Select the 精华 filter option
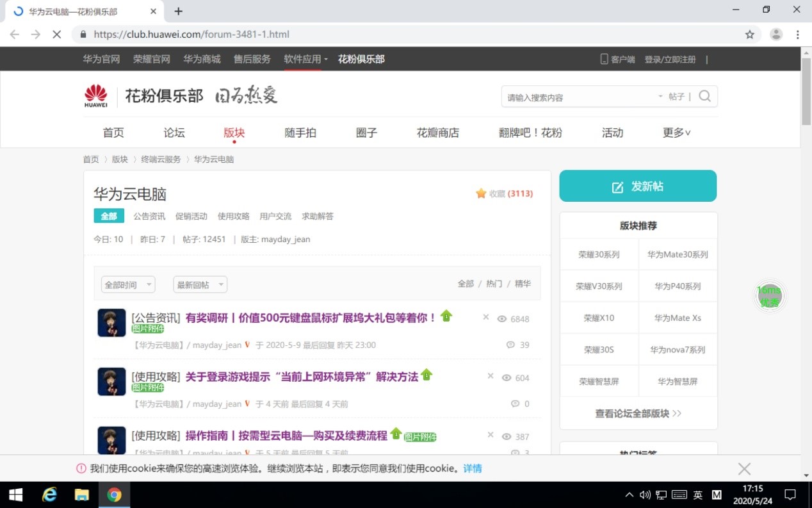Screen dimensions: 812x508 coord(523,284)
